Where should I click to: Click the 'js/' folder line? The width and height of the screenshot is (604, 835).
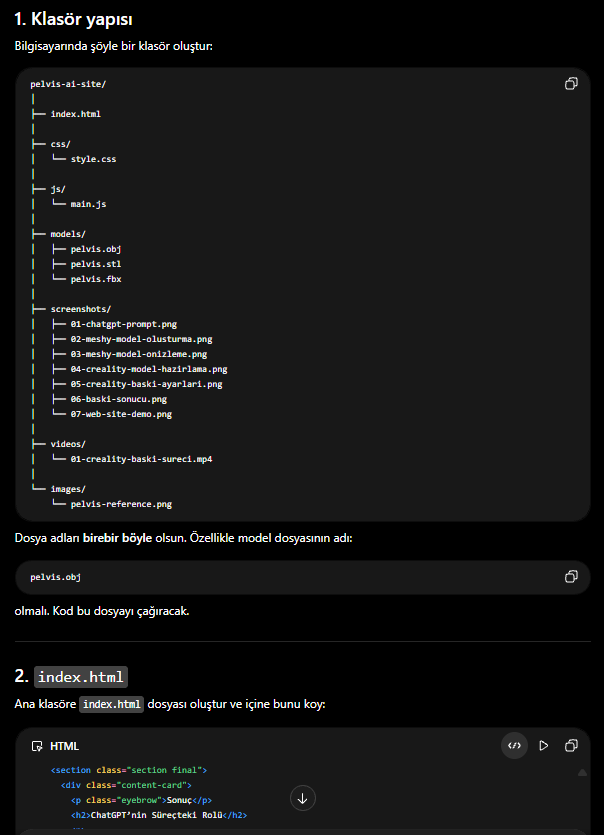(58, 189)
